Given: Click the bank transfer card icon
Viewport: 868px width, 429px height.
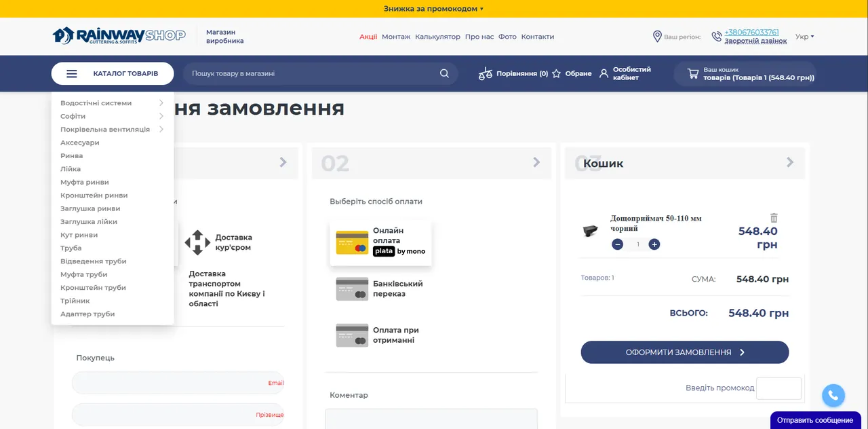Looking at the screenshot, I should click(x=352, y=288).
